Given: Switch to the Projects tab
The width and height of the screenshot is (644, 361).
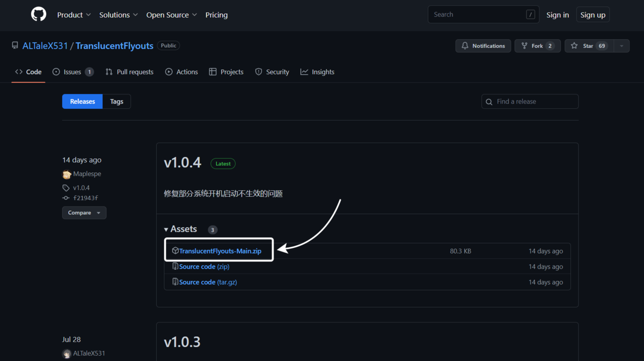Looking at the screenshot, I should pos(226,72).
